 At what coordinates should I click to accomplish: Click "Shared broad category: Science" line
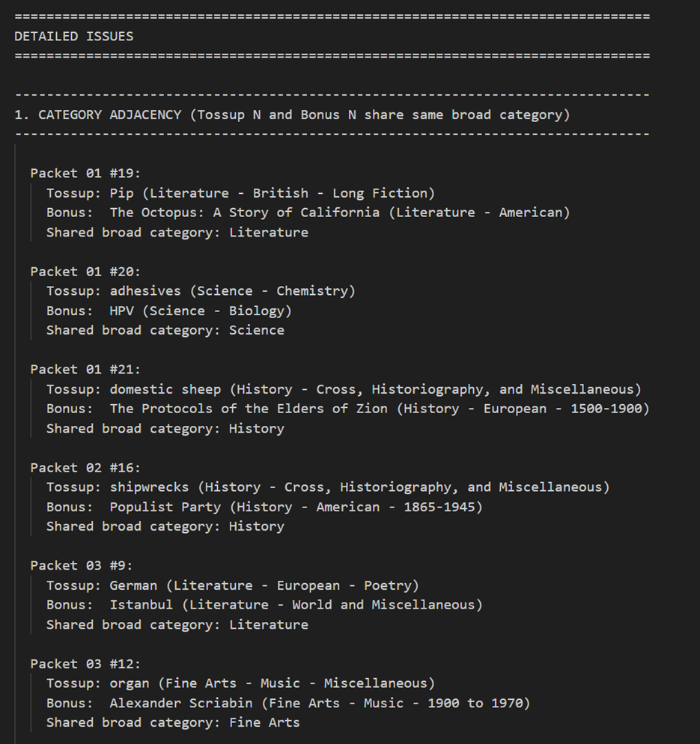[165, 330]
